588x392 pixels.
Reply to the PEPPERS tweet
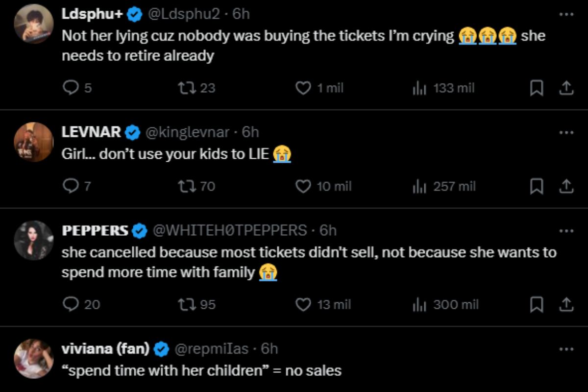pos(71,304)
